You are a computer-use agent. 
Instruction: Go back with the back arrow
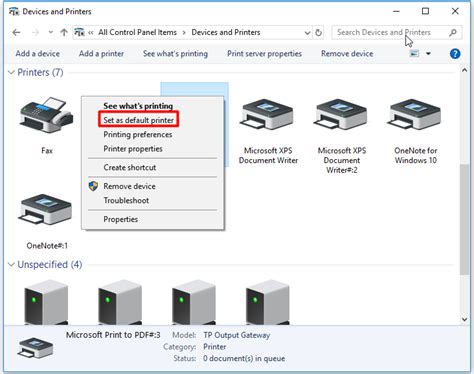coord(16,32)
